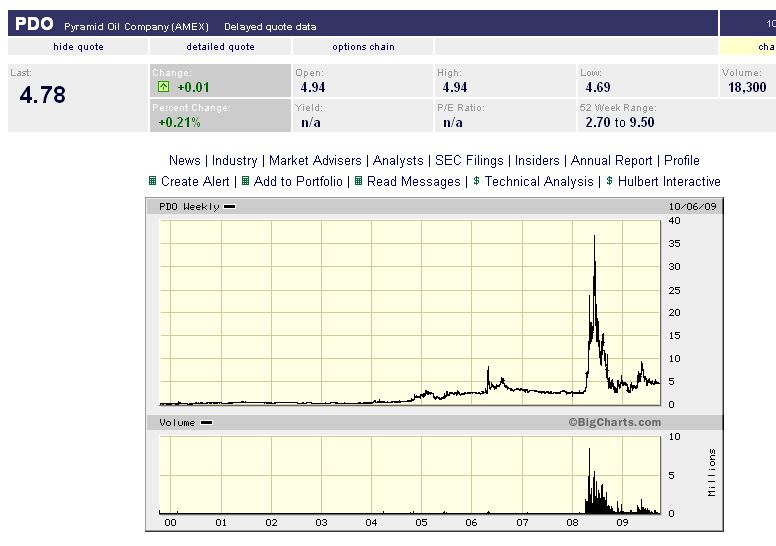Click the chart date 10/06/09
Viewport: 776px width, 546px height.
pos(692,206)
